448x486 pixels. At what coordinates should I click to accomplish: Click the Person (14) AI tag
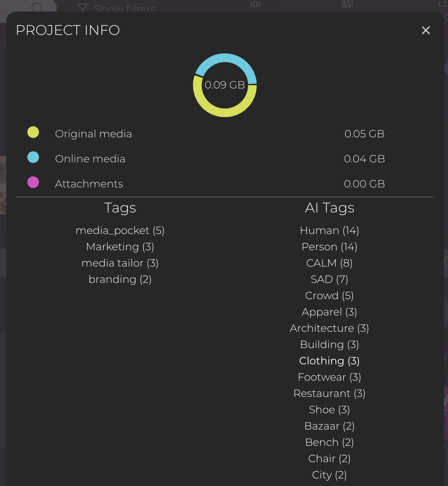329,247
